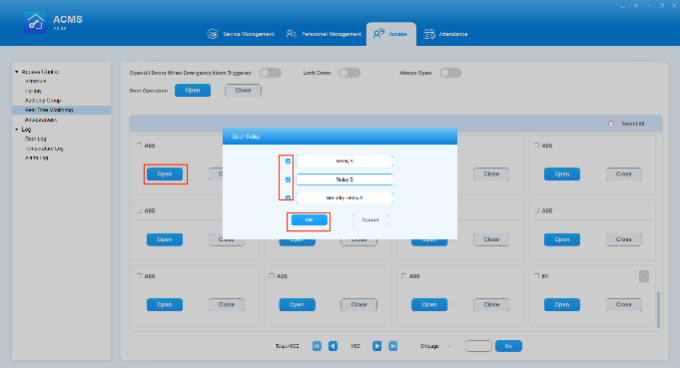Screen dimensions: 680x368
Task: Select Holiday in the sidebar
Action: (33, 91)
